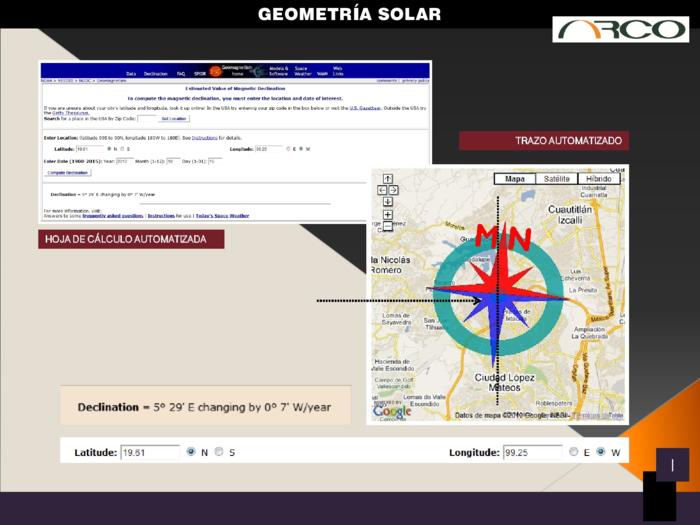Select the S latitude radio button

point(219,452)
